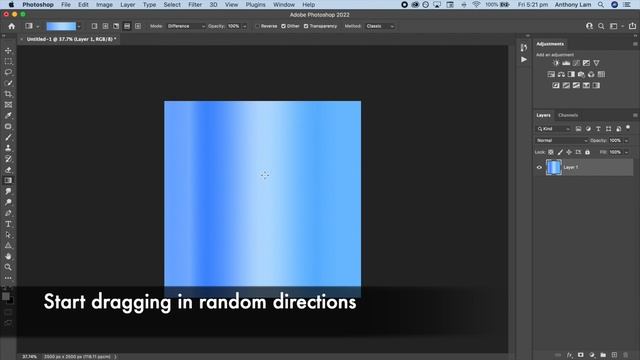Choose the Diamond Gradient style icon
This screenshot has width=640, height=360.
pos(138,26)
